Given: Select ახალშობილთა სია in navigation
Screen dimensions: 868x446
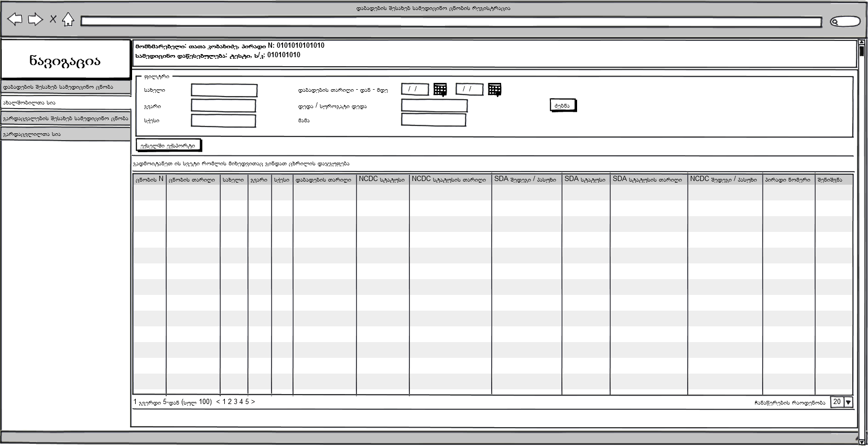Looking at the screenshot, I should click(x=66, y=103).
